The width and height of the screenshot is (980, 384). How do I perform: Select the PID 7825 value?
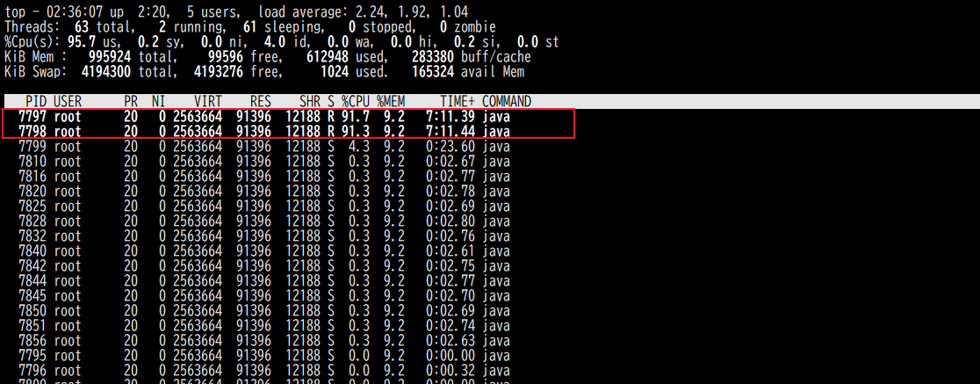[32, 206]
